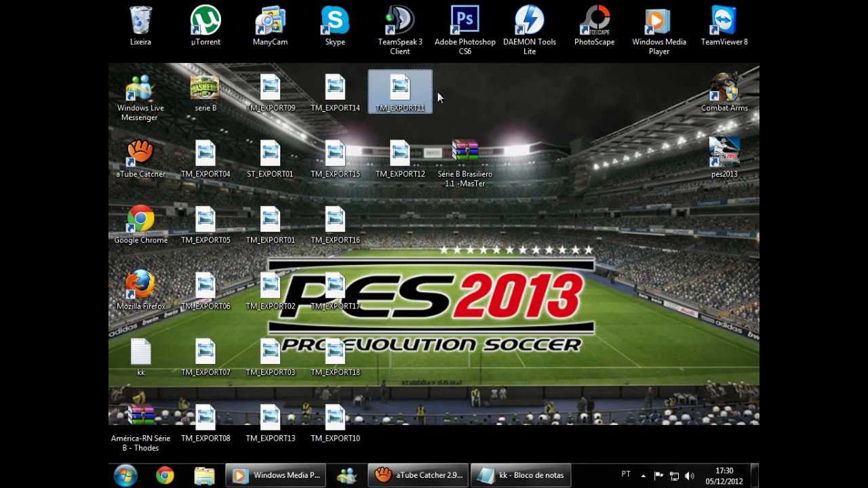Open Windows Explorer from the taskbar

point(204,475)
